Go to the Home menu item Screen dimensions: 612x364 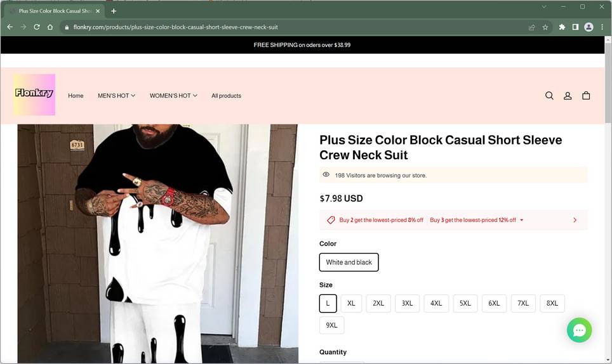click(76, 96)
